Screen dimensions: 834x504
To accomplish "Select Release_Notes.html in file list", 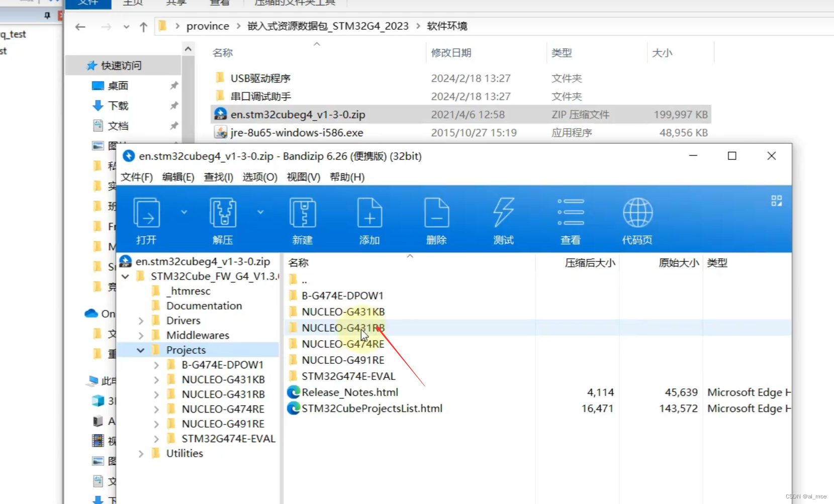I will tap(350, 392).
